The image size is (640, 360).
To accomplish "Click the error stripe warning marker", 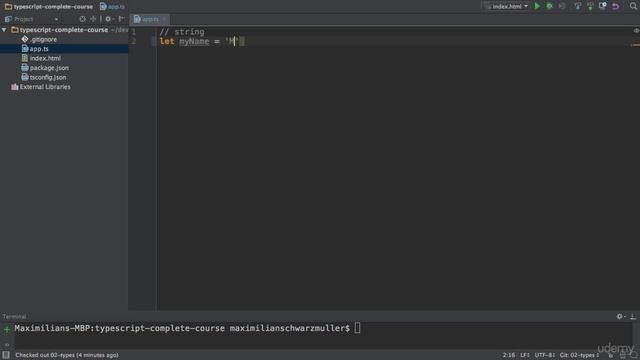I will [636, 45].
